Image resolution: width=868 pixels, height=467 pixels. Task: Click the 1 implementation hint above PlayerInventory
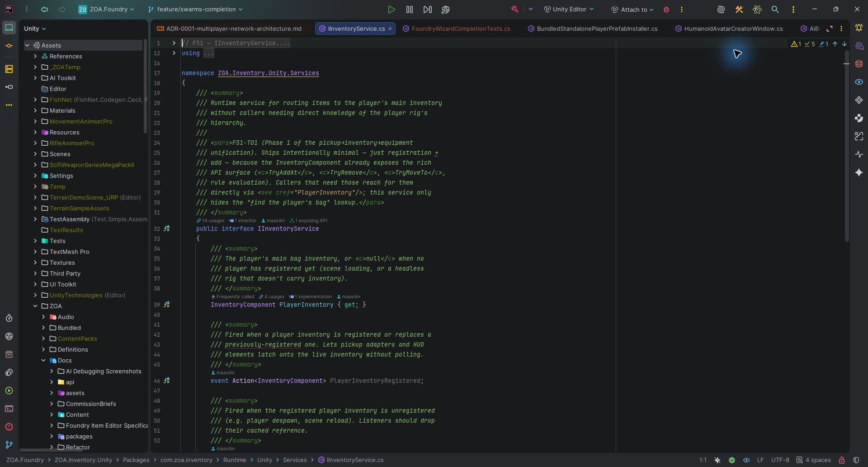tap(311, 297)
